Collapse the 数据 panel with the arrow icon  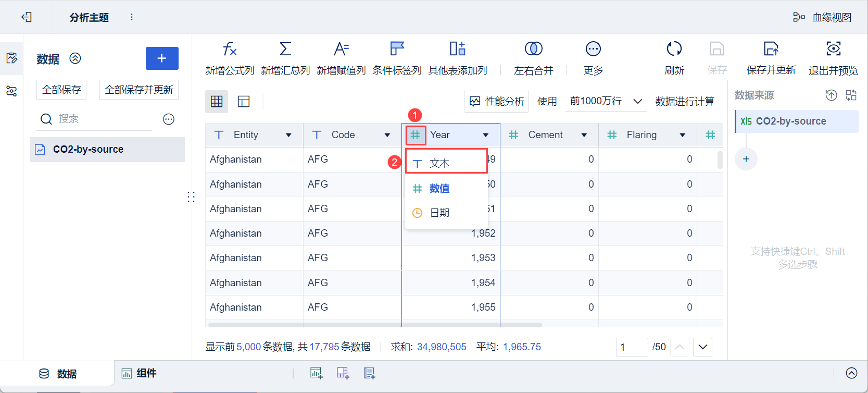tap(76, 58)
